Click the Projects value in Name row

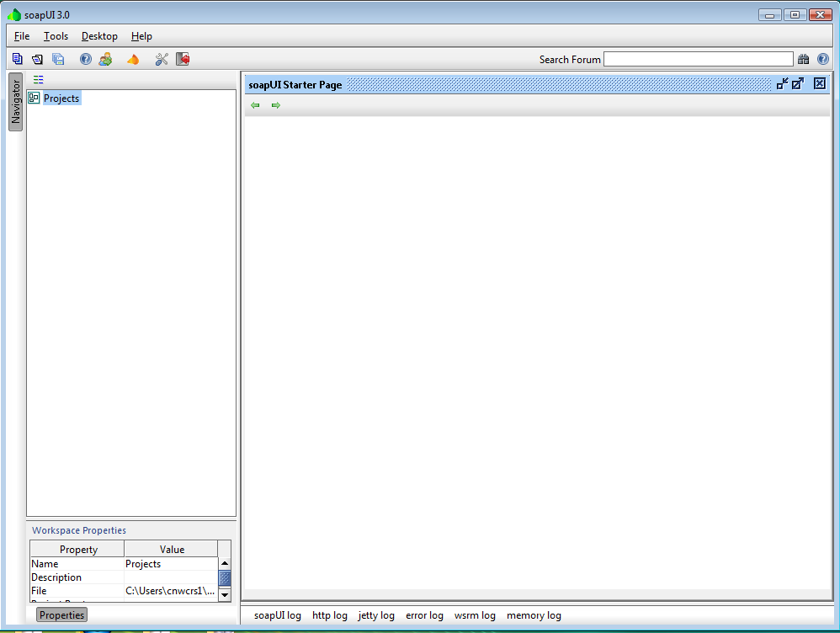coord(143,564)
